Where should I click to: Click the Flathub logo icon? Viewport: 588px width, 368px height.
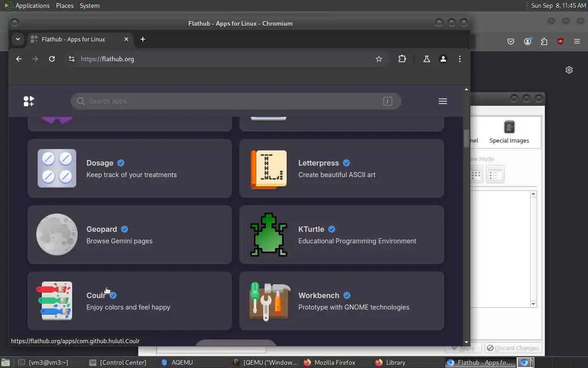[28, 101]
